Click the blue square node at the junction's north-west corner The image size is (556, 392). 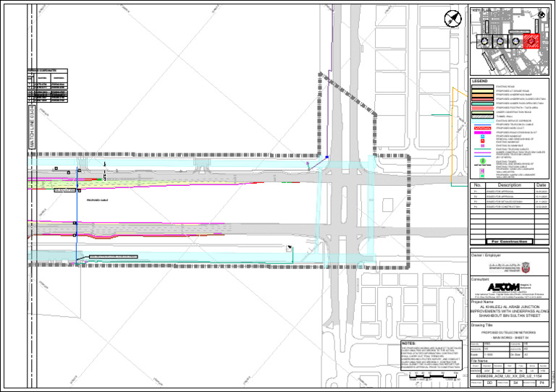[x=327, y=157]
